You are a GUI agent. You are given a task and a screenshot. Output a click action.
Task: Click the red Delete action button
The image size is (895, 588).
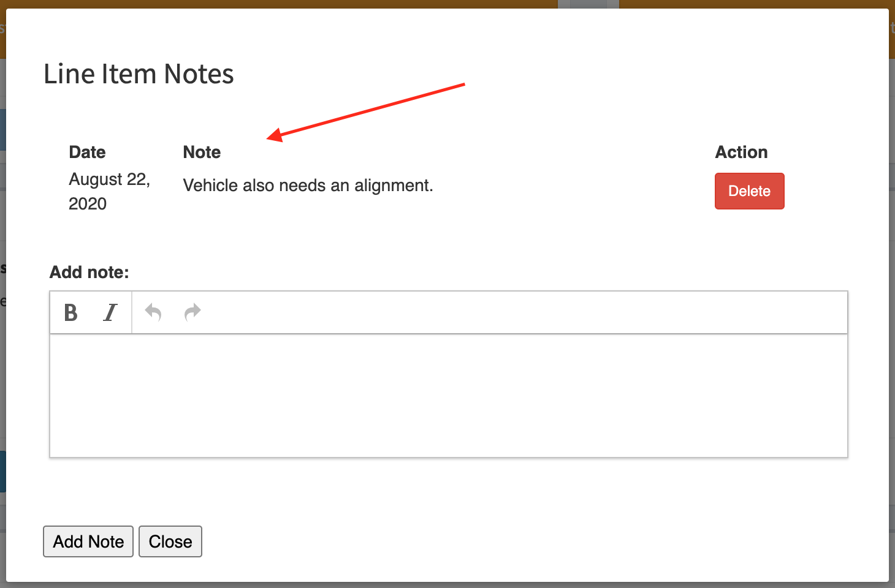pyautogui.click(x=749, y=190)
